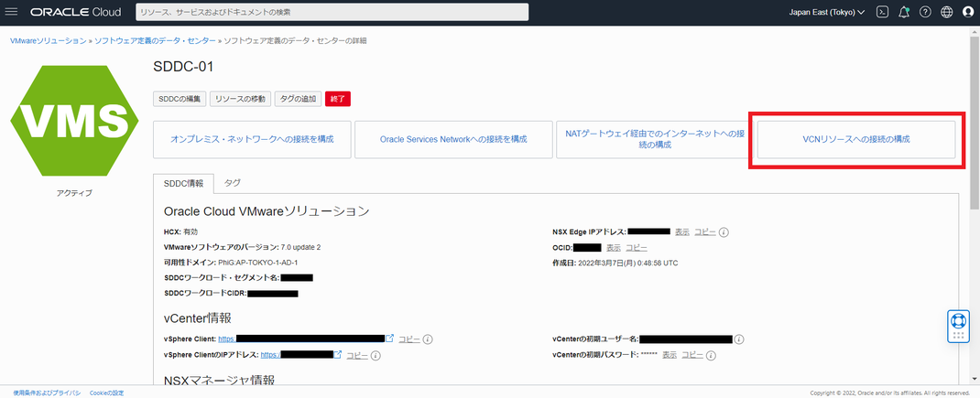Viewport: 980px width, 398px height.
Task: Click the info icon beside vSphere Client copy link
Action: (428, 339)
